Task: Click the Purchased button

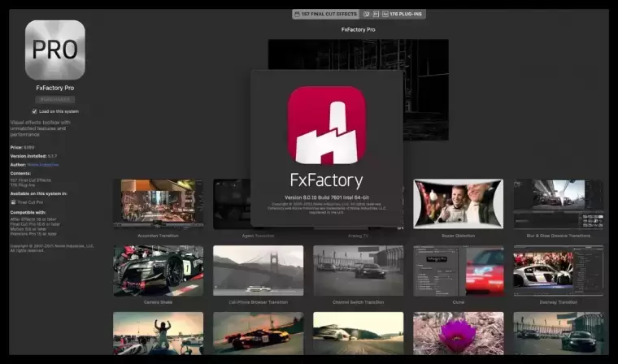Action: 55,100
